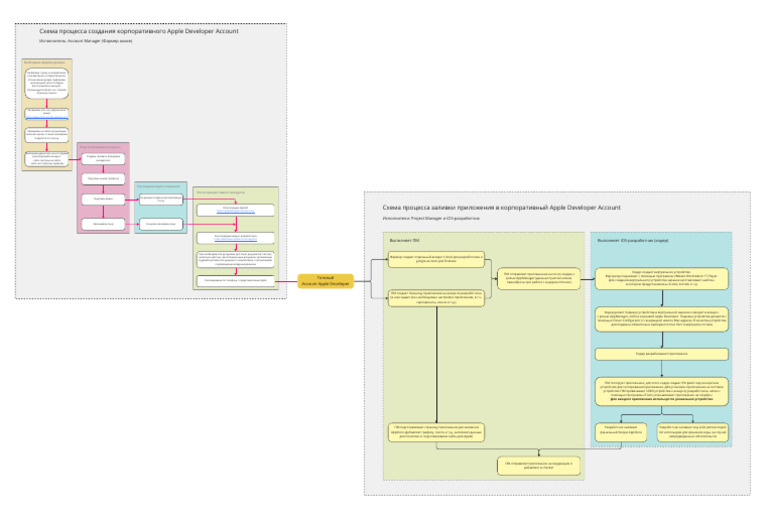Click the green 'Регистрация самого аккаунта' group heading

click(220, 192)
